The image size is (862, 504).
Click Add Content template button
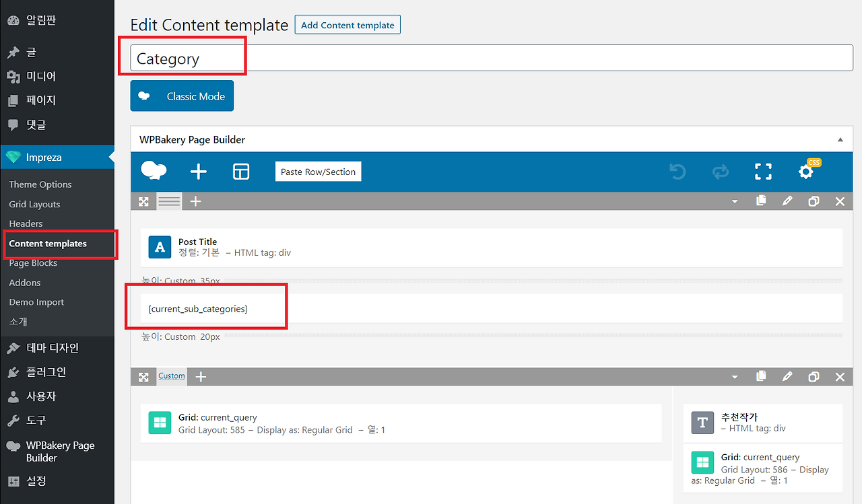347,25
